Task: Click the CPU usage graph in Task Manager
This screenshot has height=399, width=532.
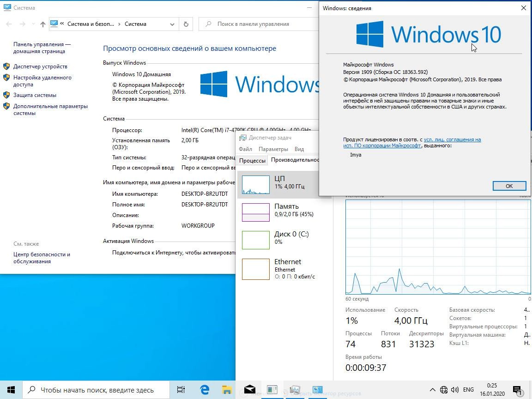Action: click(438, 247)
